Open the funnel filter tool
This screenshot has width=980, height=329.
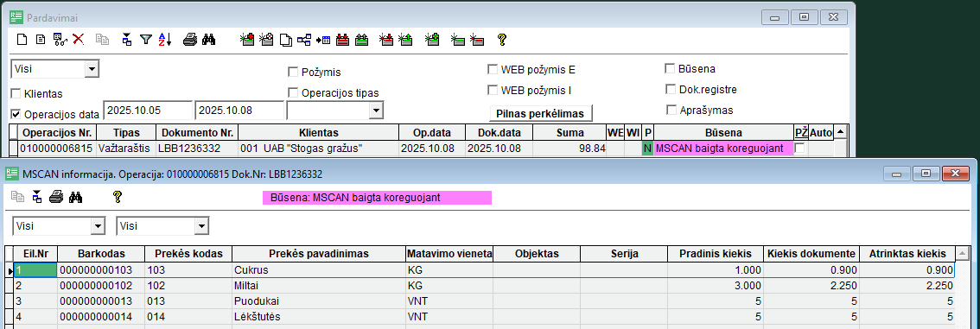pos(146,40)
